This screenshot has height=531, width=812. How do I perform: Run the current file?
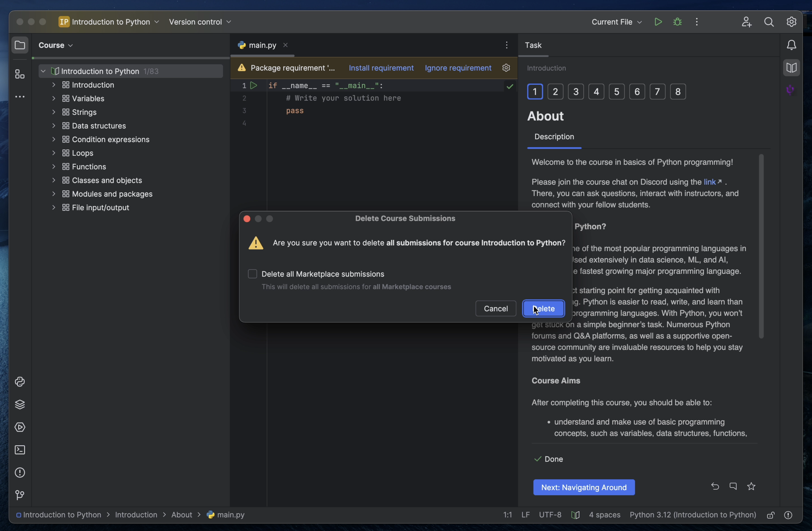pyautogui.click(x=658, y=21)
